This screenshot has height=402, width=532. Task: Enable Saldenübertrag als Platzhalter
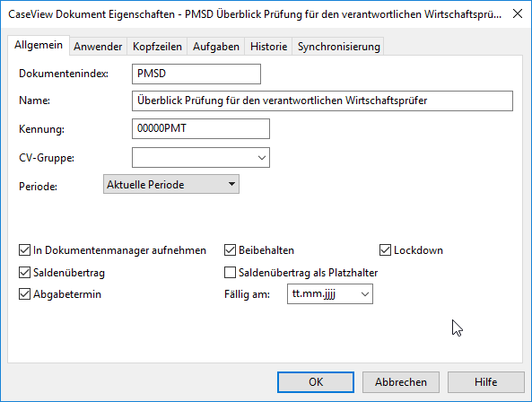[230, 273]
